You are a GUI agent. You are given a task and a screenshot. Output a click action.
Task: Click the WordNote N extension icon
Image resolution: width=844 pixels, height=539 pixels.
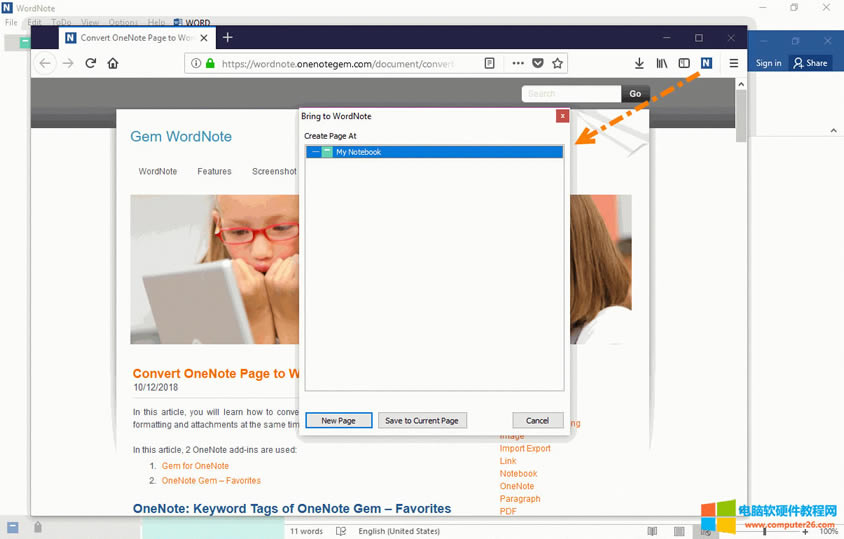coord(706,64)
